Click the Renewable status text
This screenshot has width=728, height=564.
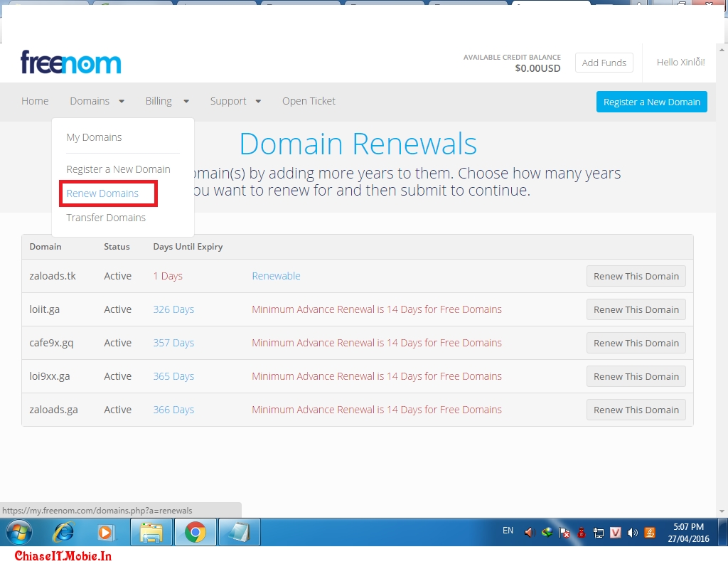[277, 276]
